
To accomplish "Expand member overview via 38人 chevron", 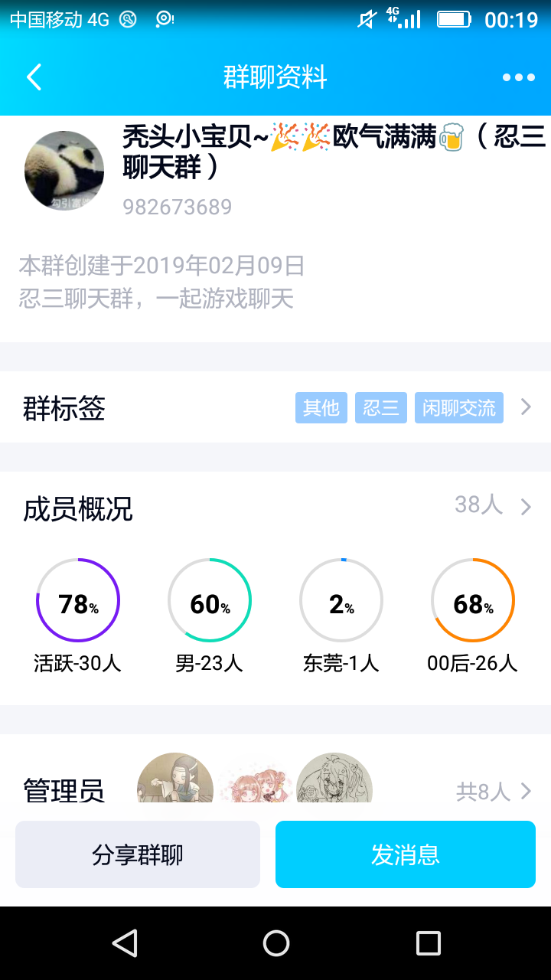I will point(526,507).
